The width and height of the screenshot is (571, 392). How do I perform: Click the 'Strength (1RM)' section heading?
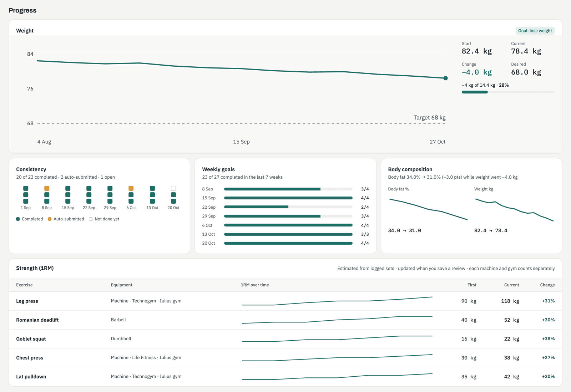pyautogui.click(x=35, y=268)
